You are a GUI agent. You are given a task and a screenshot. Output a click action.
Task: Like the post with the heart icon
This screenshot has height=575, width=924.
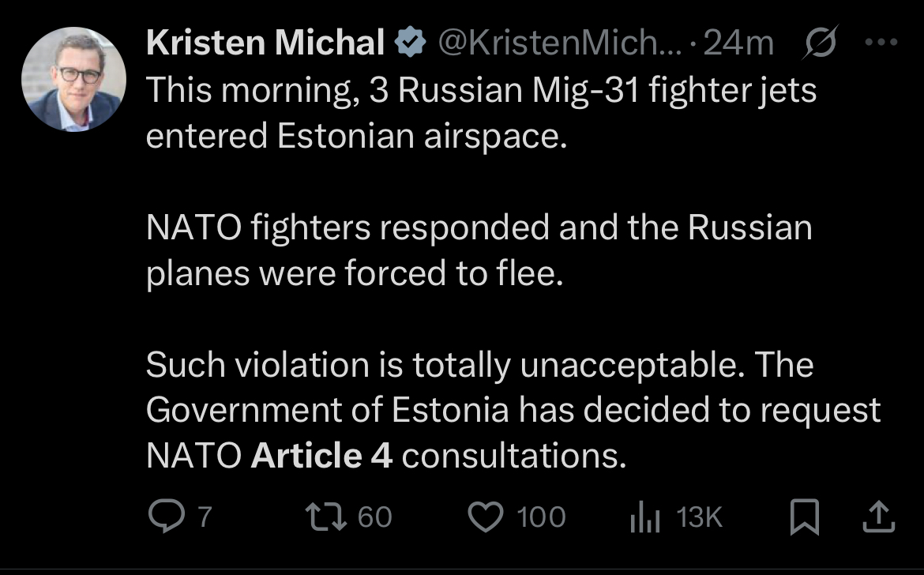[487, 517]
